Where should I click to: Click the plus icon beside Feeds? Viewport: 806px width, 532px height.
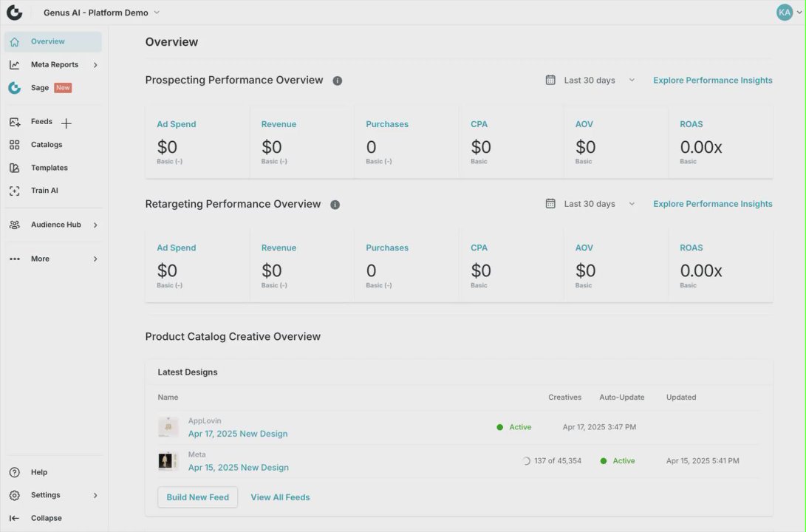coord(66,123)
